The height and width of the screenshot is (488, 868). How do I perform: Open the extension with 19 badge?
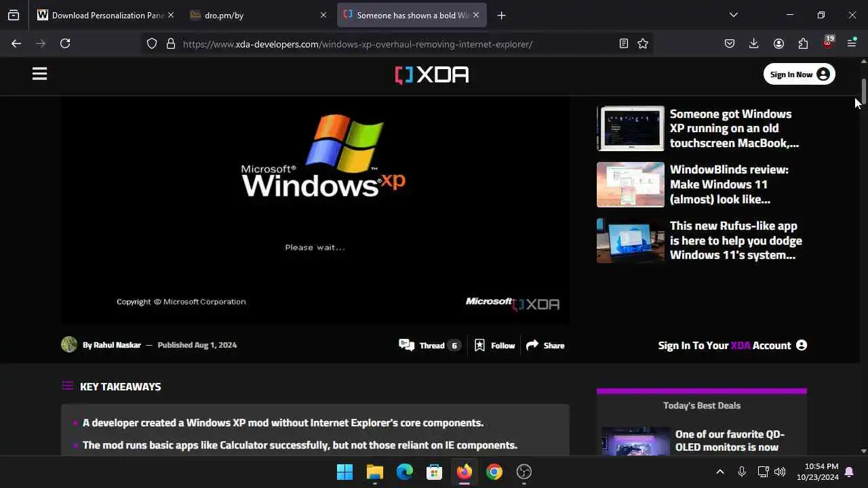(x=827, y=43)
